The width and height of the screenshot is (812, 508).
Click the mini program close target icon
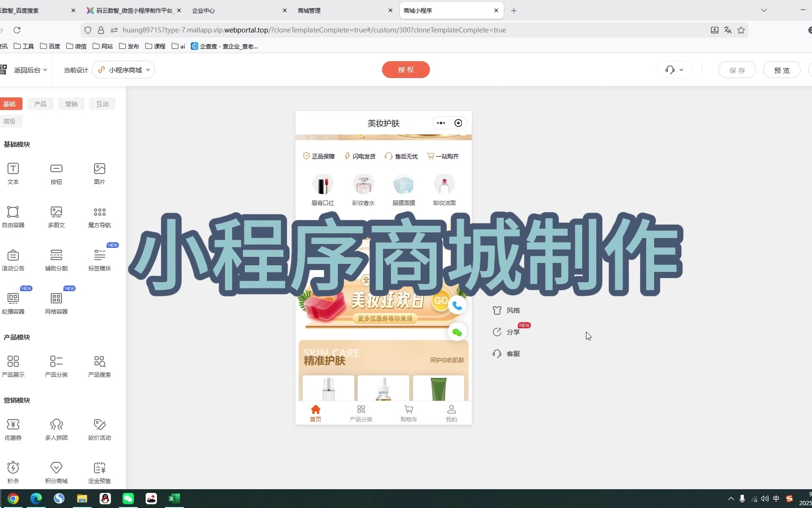(458, 123)
